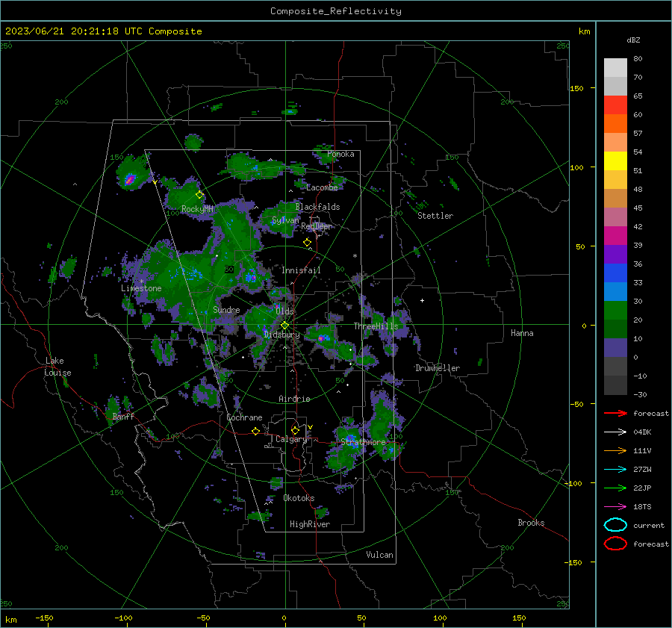672x628 pixels.
Task: Click the Innisfail label on the map
Action: click(x=301, y=270)
